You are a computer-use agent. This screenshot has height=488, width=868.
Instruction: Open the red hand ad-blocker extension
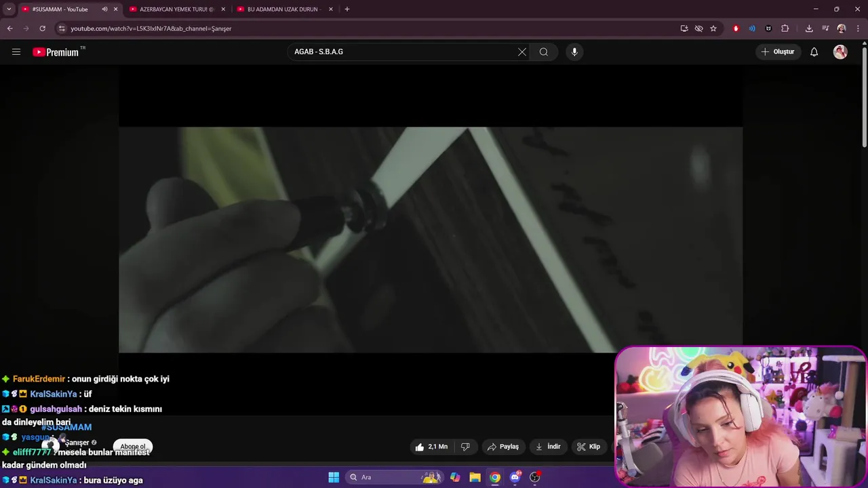pyautogui.click(x=736, y=28)
